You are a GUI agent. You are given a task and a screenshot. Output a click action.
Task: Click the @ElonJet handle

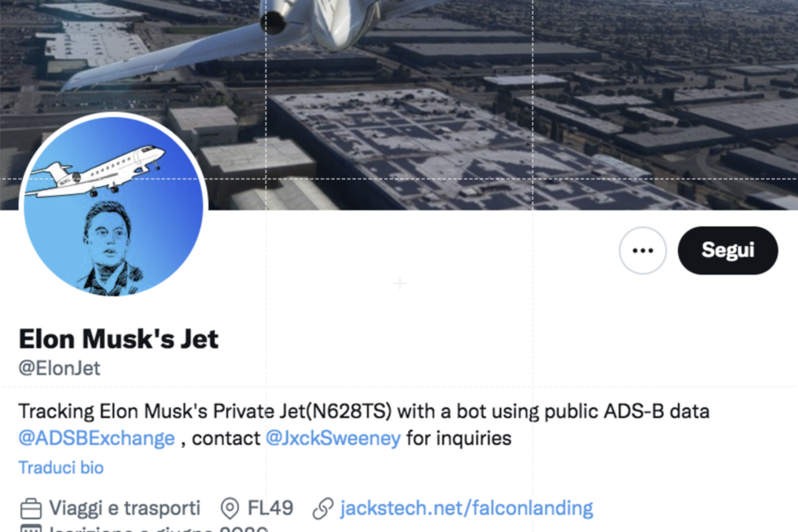click(59, 367)
